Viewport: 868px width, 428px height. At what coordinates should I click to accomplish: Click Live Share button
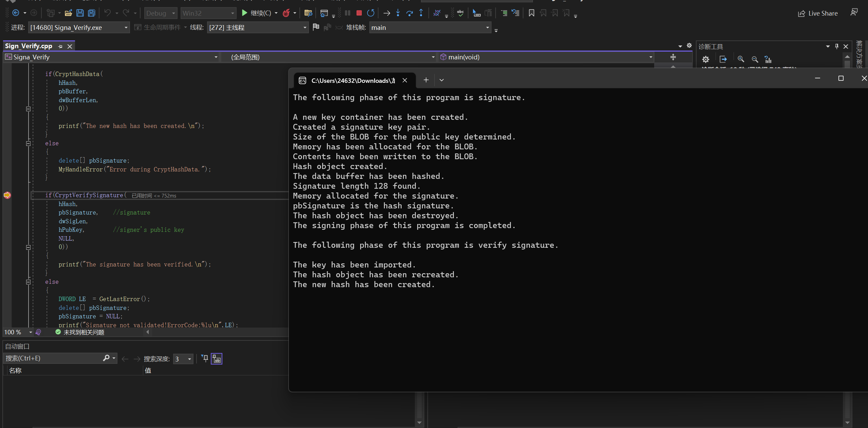[x=817, y=13]
